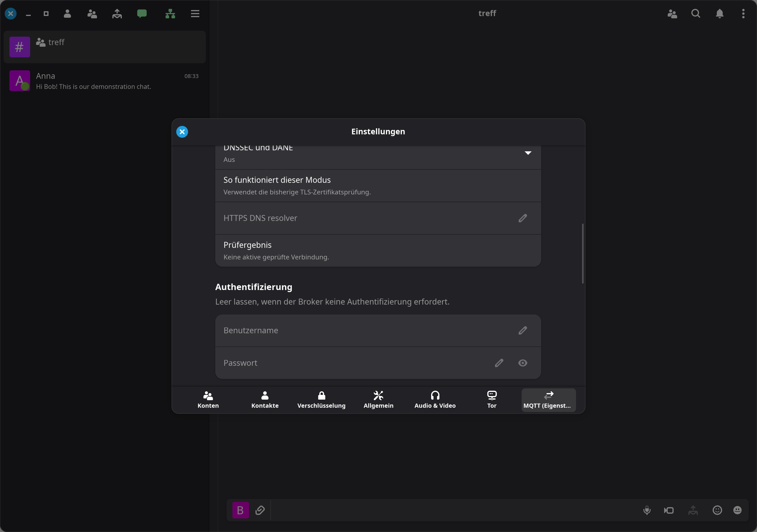Image resolution: width=757 pixels, height=532 pixels.
Task: Click the Passwort input field
Action: [378, 363]
